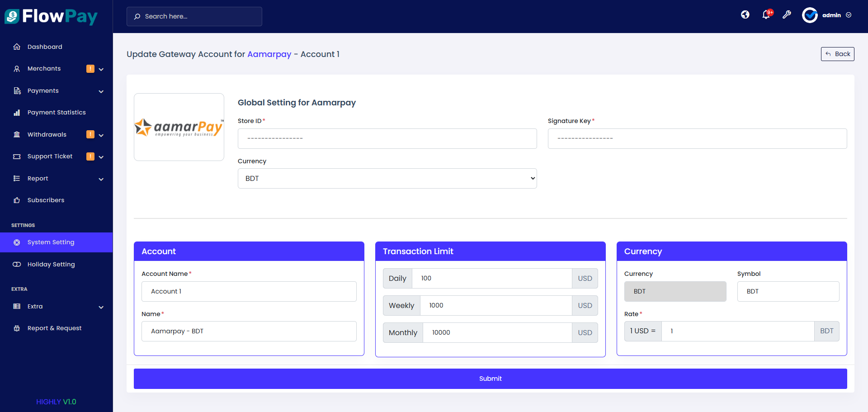Click the System Setting icon
The height and width of the screenshot is (412, 868).
[x=17, y=242]
